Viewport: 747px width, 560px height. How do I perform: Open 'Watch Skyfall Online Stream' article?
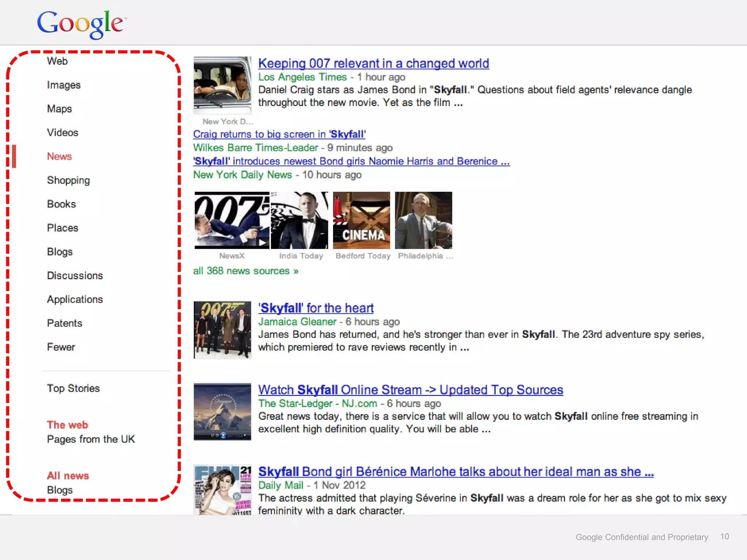click(411, 390)
